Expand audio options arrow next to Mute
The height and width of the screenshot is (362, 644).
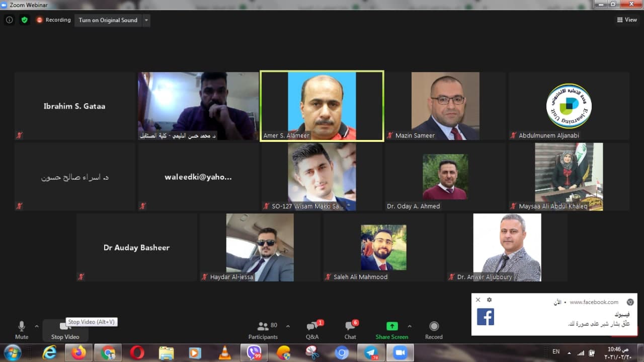coord(36,326)
